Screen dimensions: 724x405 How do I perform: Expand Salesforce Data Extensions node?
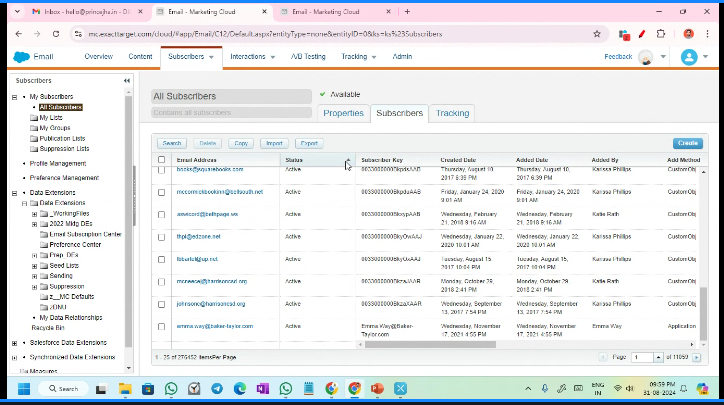click(x=14, y=343)
